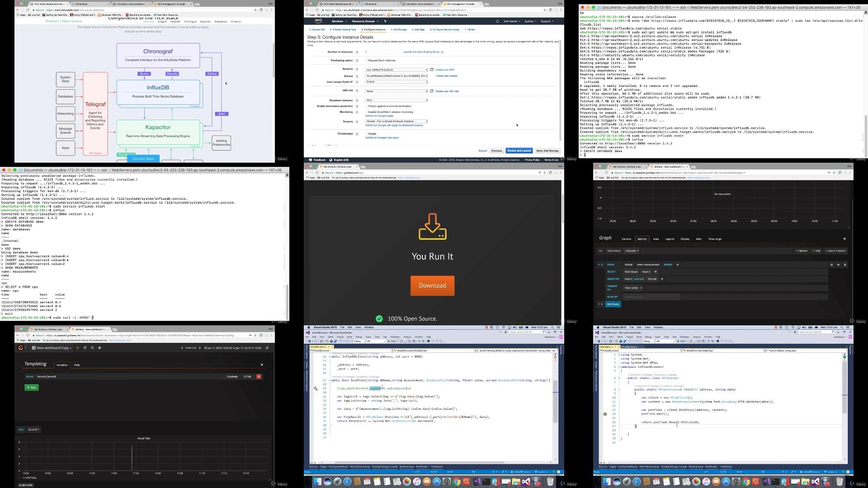This screenshot has height=488, width=868.
Task: Click the Review and Launch button
Action: tap(519, 151)
